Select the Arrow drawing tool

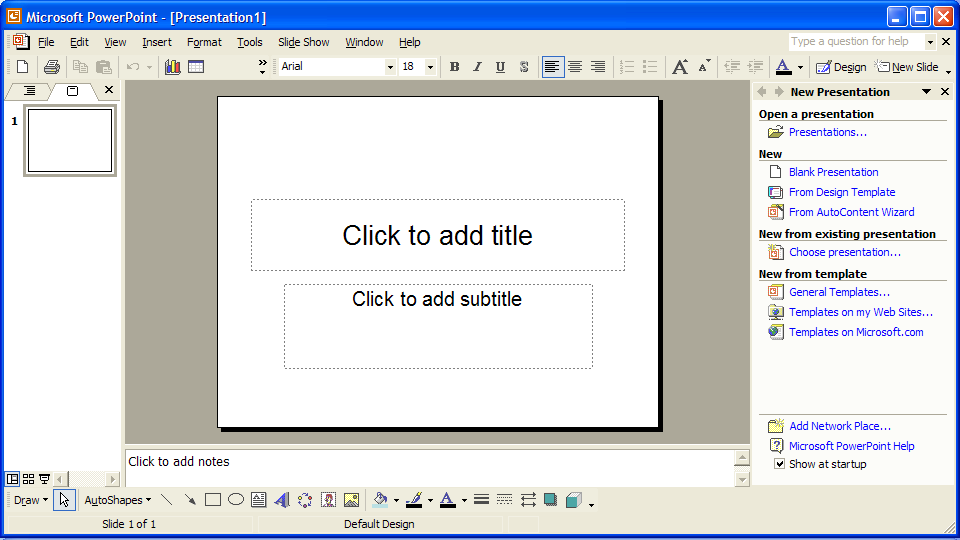coord(189,500)
